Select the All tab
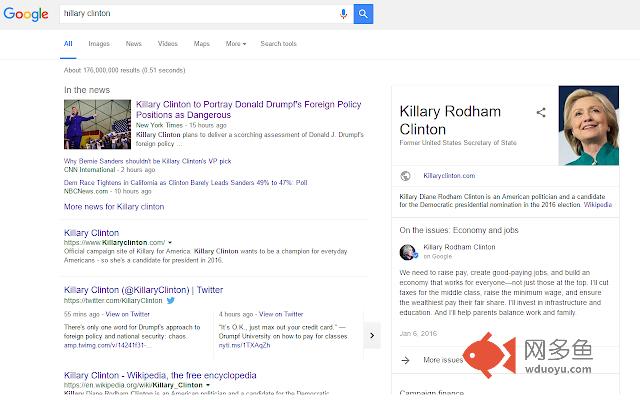This screenshot has height=400, width=640. point(68,44)
